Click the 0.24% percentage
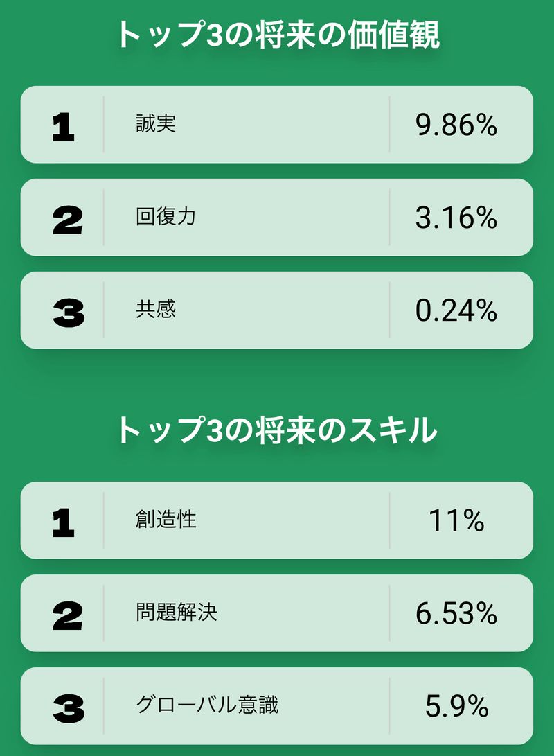 [456, 311]
